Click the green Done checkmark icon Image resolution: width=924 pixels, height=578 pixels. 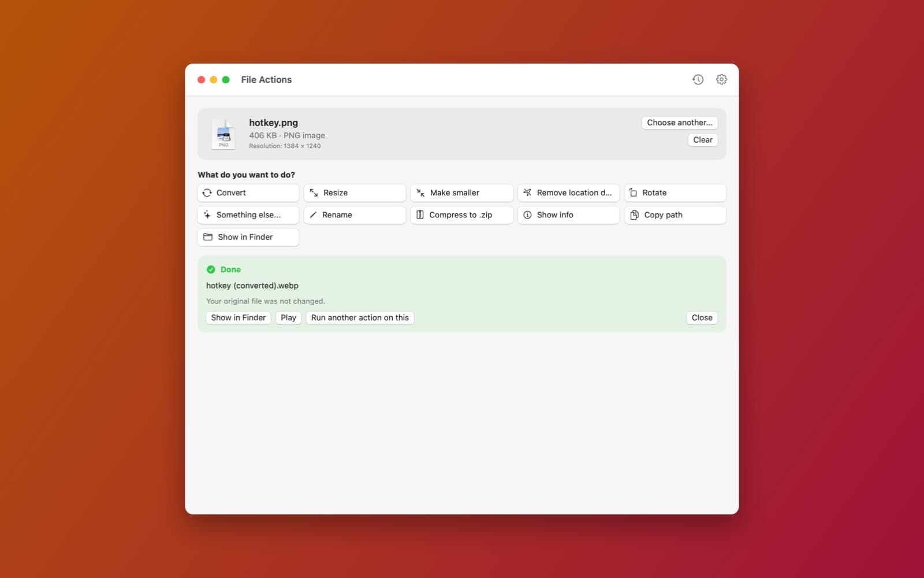pyautogui.click(x=211, y=269)
